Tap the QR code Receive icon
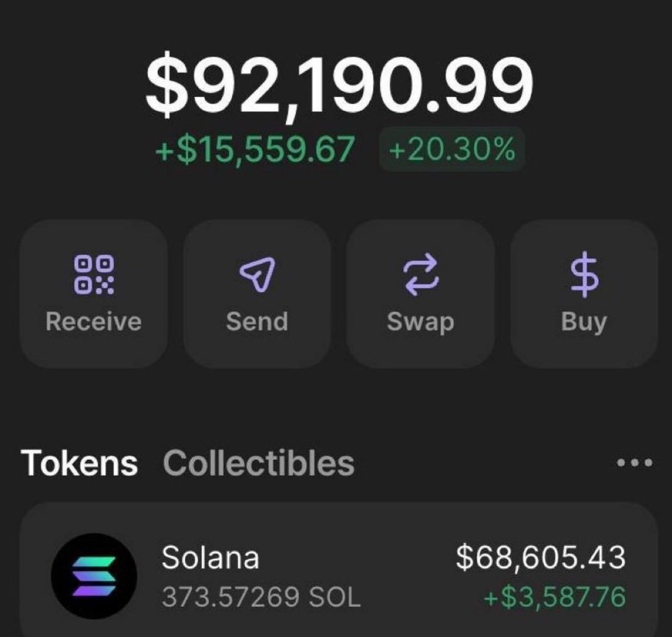This screenshot has width=672, height=637. click(94, 275)
